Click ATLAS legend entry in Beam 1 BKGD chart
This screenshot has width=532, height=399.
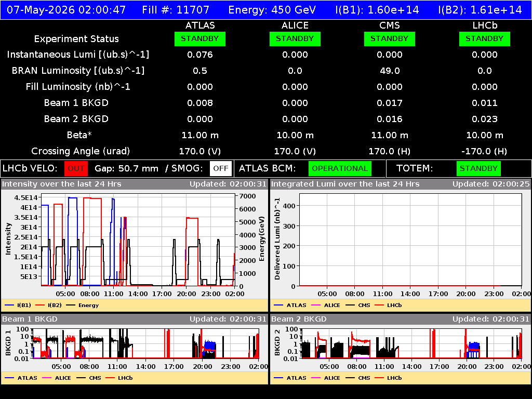[21, 378]
